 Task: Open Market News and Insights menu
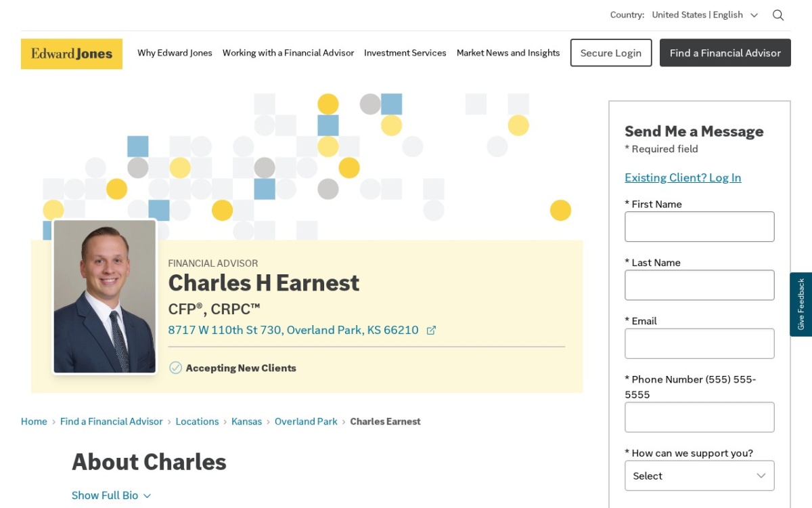[508, 53]
